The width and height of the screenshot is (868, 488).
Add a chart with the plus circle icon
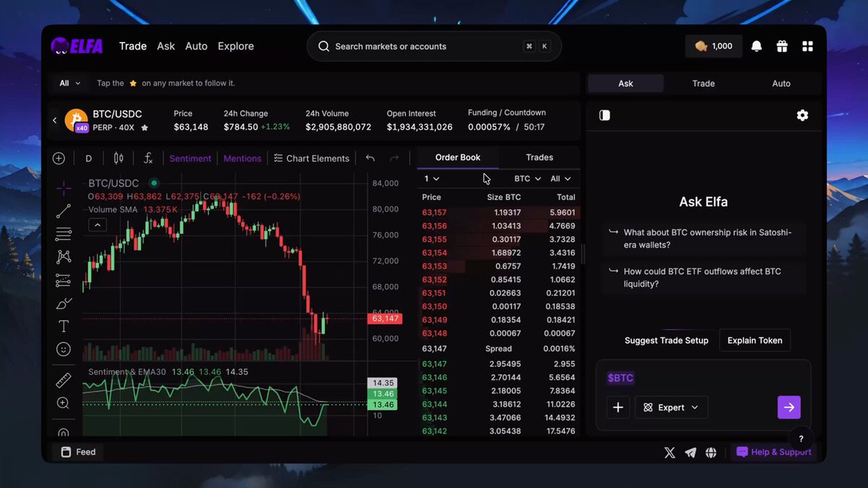(59, 159)
